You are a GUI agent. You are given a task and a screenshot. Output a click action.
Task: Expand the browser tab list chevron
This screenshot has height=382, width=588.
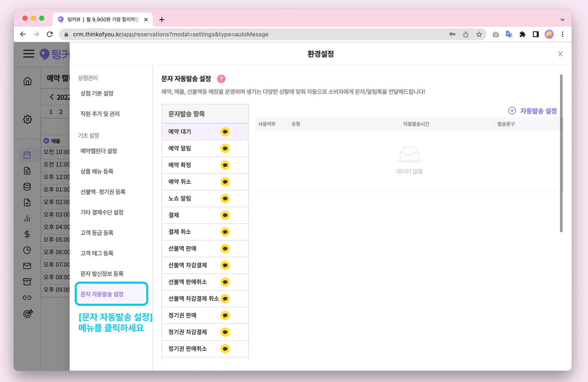point(562,20)
